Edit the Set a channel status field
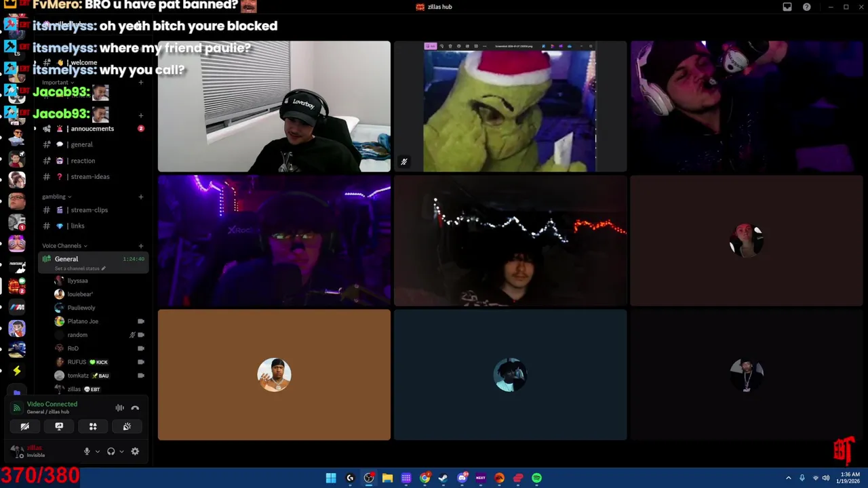 tap(80, 268)
